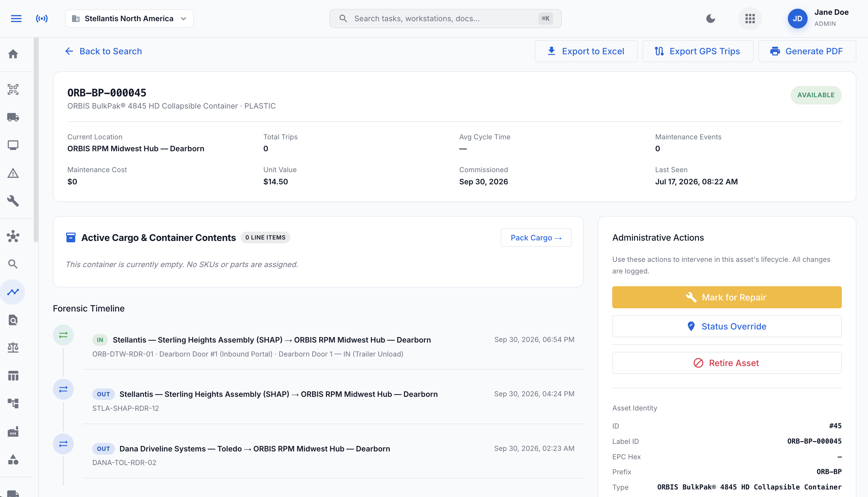
Task: Click the AVAILABLE status badge
Action: click(816, 95)
